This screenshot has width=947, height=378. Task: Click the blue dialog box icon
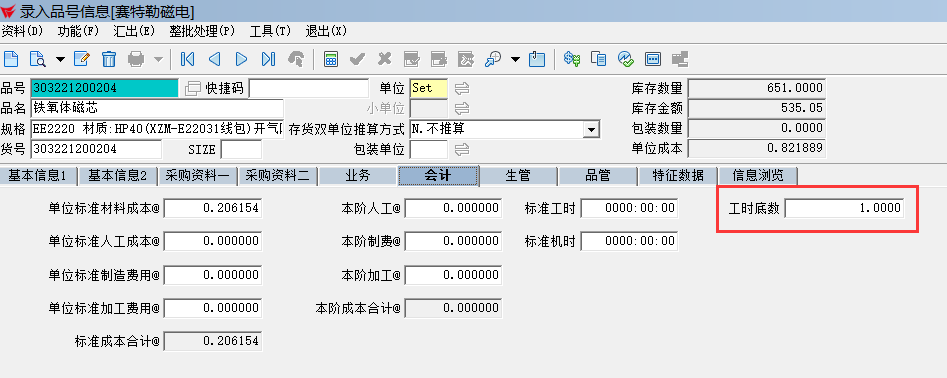pos(653,59)
